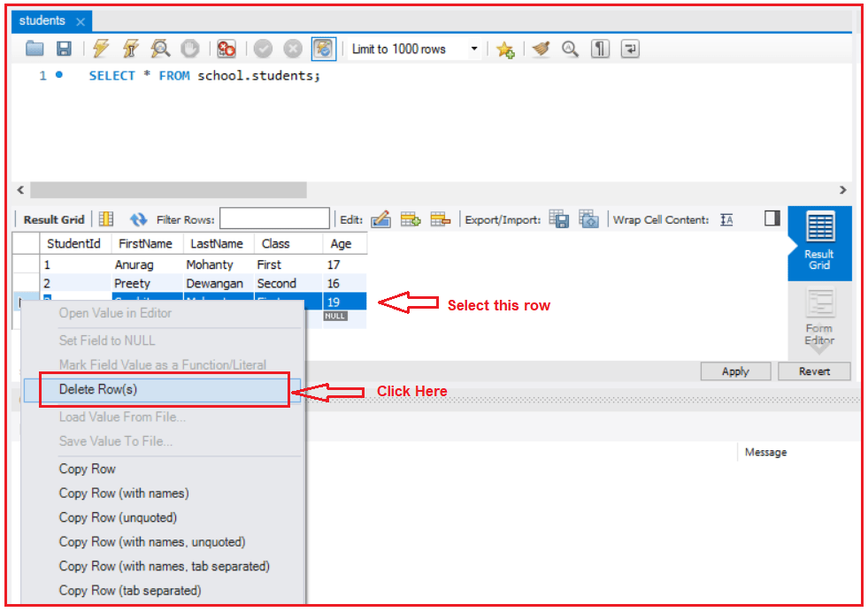Viewport: 868px width, 612px height.
Task: Beautify the SQL with the broom icon
Action: click(541, 49)
